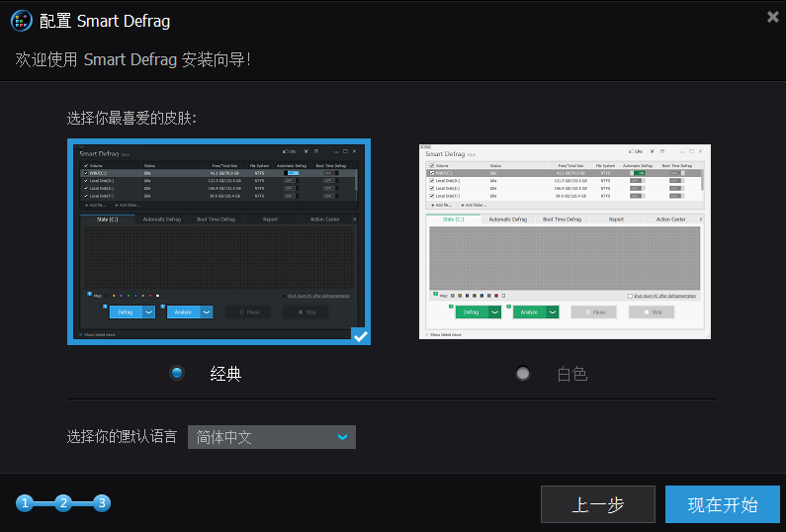Select the 经典 radio button

[x=178, y=373]
